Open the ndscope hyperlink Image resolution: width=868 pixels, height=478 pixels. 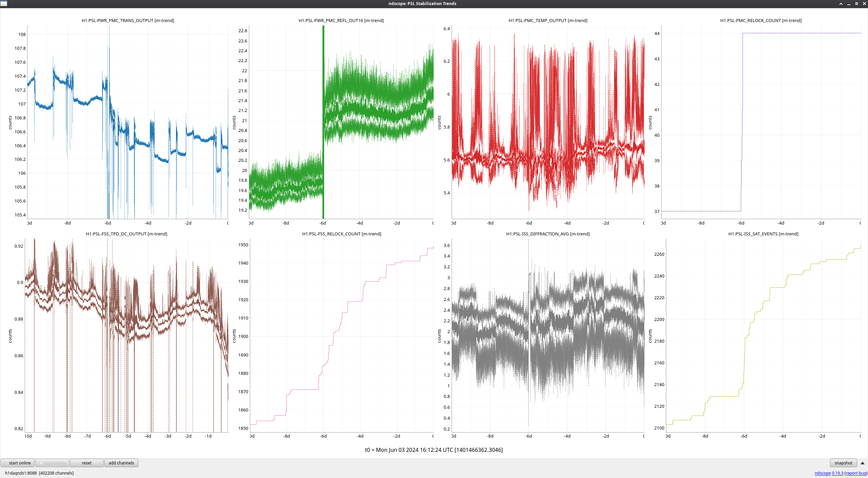(x=822, y=473)
